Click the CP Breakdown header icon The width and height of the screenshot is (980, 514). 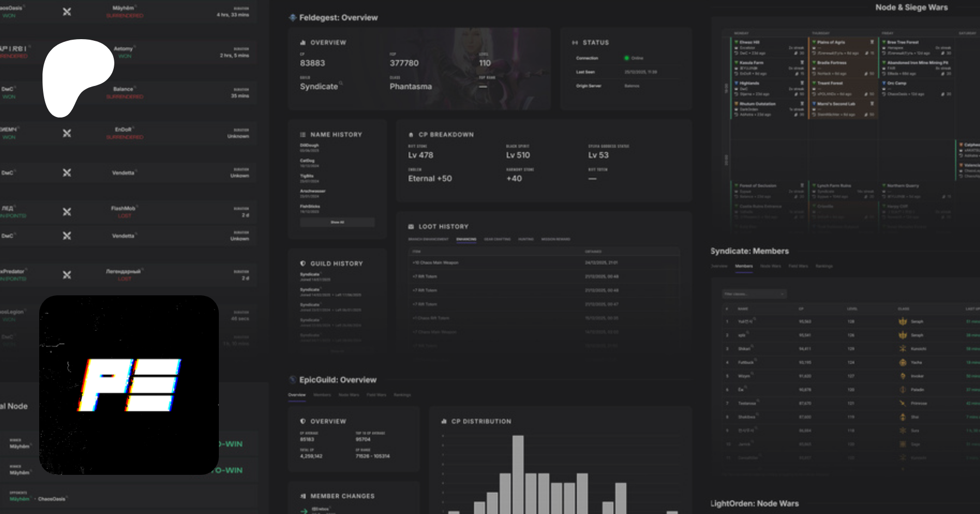[x=411, y=135]
